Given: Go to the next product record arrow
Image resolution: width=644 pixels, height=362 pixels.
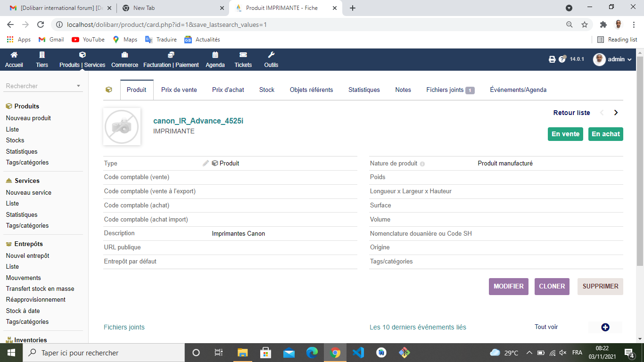Looking at the screenshot, I should pos(616,113).
